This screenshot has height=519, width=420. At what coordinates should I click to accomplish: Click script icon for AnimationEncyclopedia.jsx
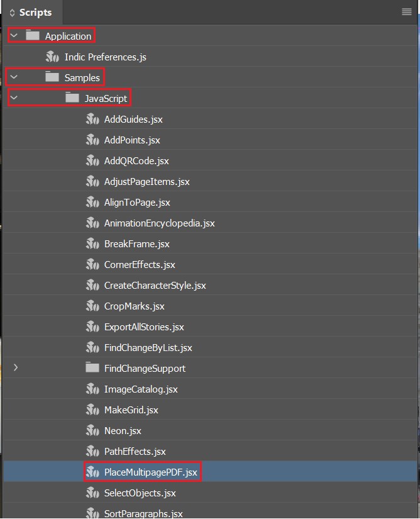click(x=92, y=223)
